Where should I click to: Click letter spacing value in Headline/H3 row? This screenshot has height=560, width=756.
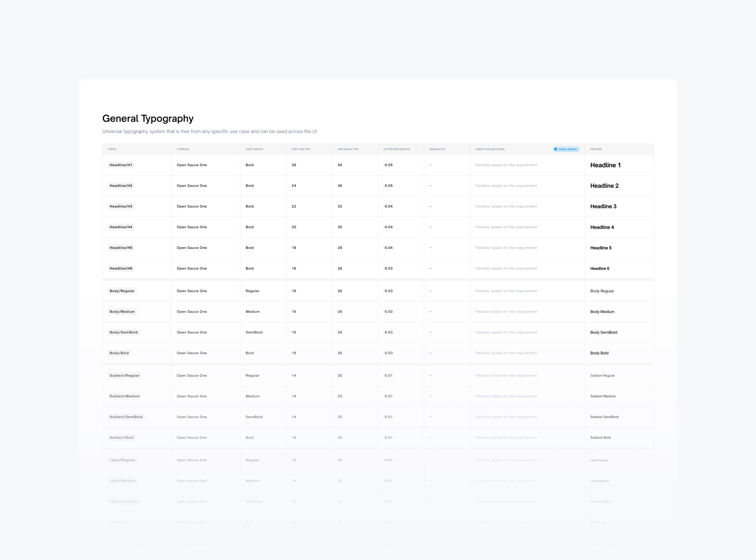tap(388, 206)
